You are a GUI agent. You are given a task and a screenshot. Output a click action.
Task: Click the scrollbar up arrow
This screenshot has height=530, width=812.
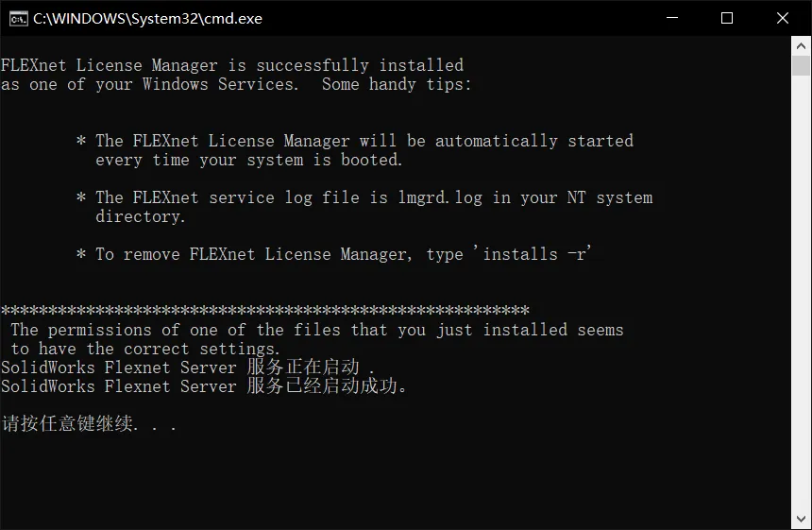(801, 46)
